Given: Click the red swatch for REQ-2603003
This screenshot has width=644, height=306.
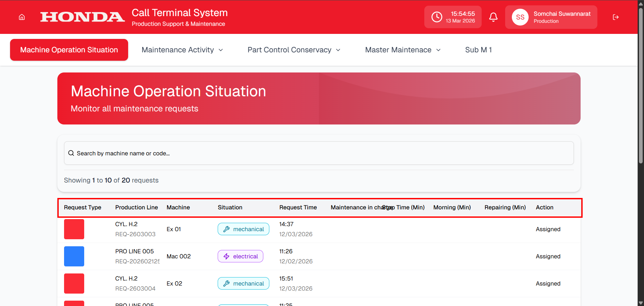Looking at the screenshot, I should click(x=74, y=229).
